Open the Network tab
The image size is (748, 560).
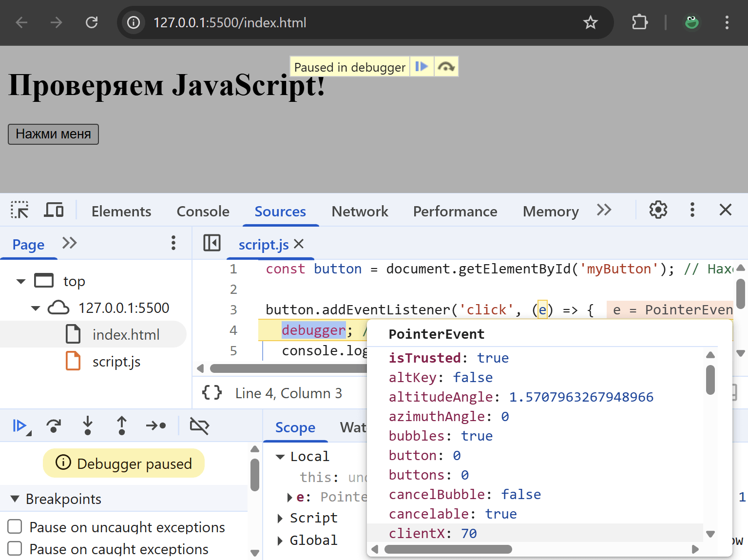[x=360, y=212]
